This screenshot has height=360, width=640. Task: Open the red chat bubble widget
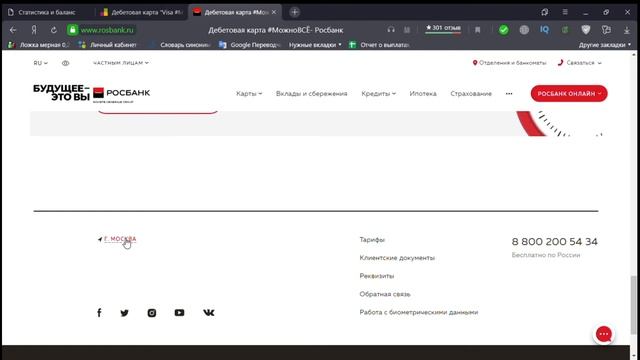[604, 334]
